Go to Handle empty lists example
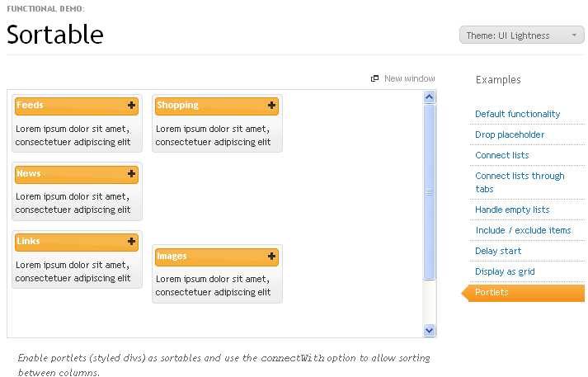This screenshot has width=588, height=377. coord(511,210)
